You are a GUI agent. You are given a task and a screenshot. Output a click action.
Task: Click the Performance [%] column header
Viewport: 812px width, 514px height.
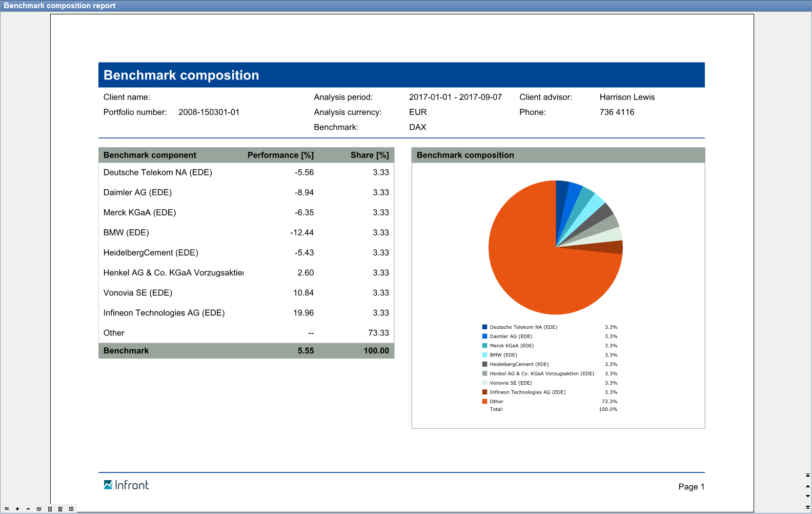pyautogui.click(x=280, y=155)
